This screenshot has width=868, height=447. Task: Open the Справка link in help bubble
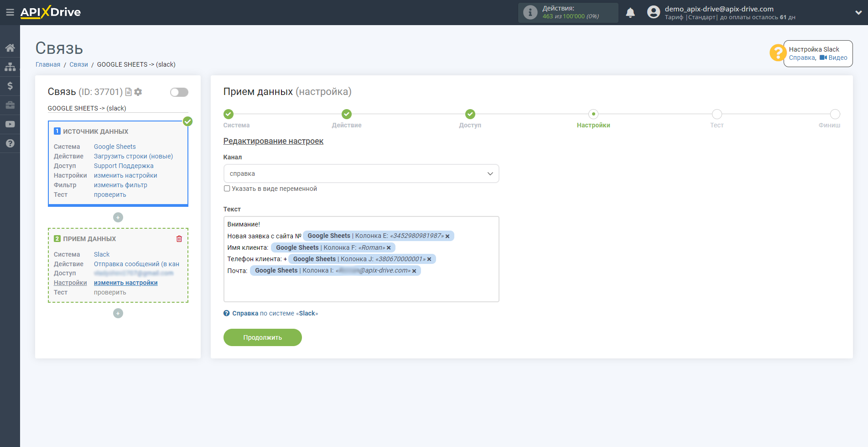802,58
